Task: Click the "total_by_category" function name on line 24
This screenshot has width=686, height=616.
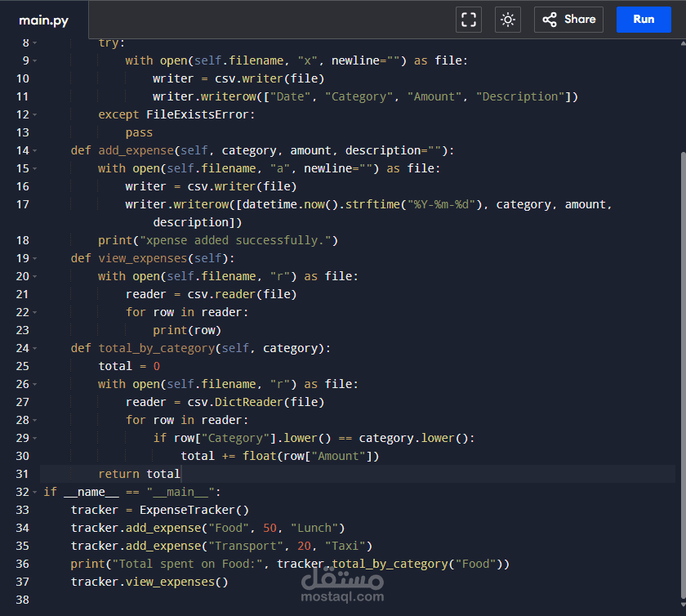Action: click(157, 349)
